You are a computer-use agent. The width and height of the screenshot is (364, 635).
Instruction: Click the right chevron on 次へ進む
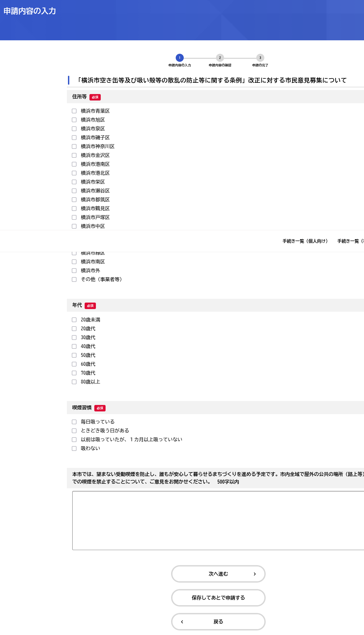click(255, 574)
